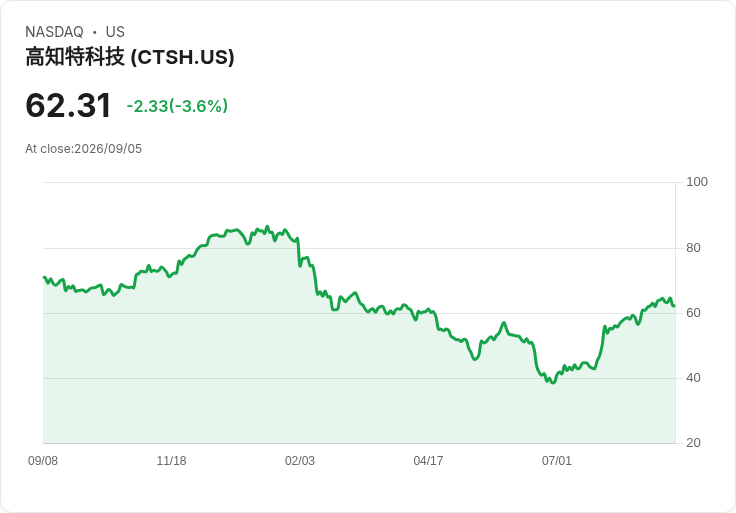This screenshot has width=736, height=513.
Task: Select the -2.33(-3.6%) price change text
Action: [x=177, y=106]
